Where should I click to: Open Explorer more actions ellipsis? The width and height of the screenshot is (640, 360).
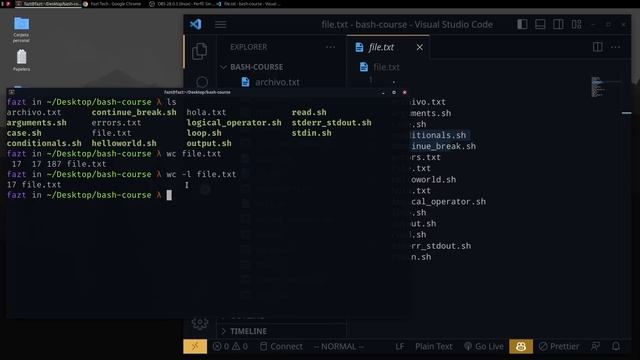(330, 47)
